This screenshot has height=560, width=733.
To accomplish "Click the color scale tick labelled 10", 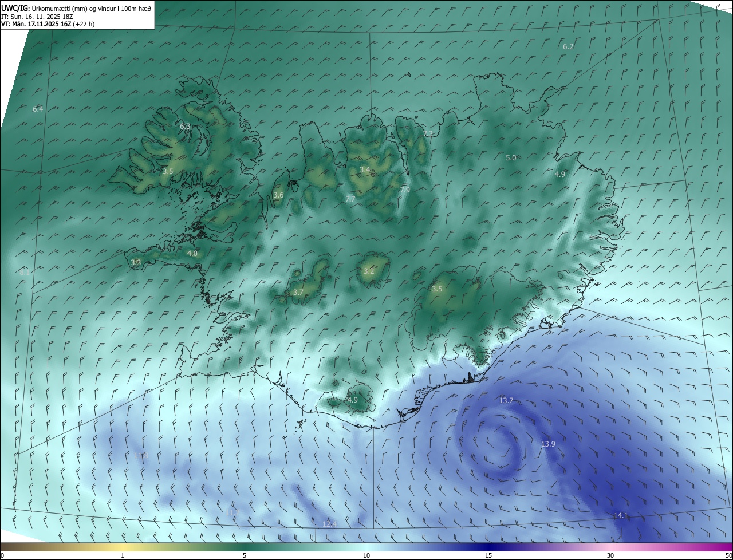I will click(x=366, y=556).
